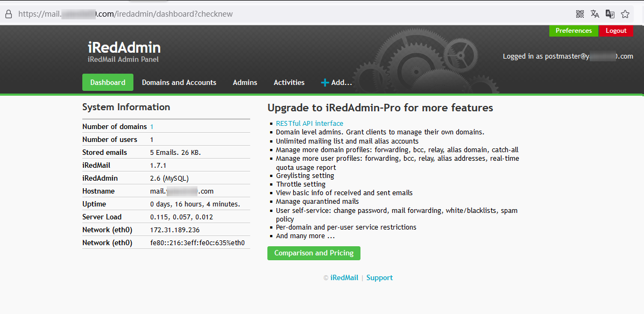Click the red Logout button
This screenshot has width=644, height=314.
click(x=616, y=31)
